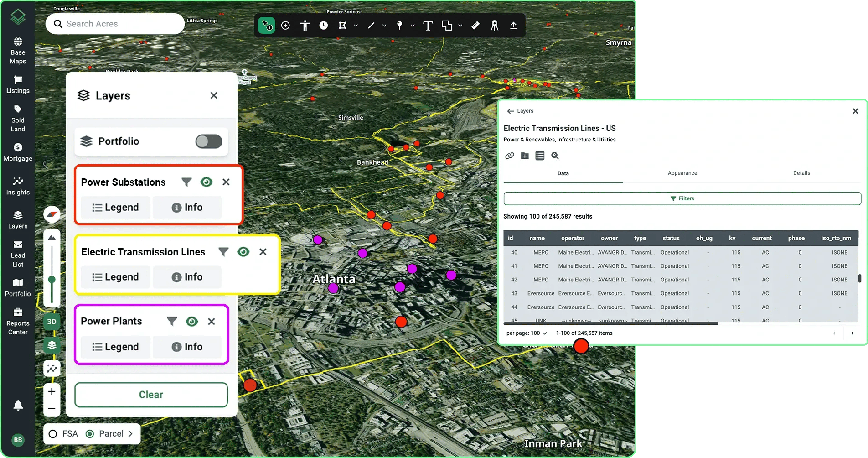This screenshot has height=458, width=868.
Task: Open Lead List in the sidebar
Action: (18, 254)
